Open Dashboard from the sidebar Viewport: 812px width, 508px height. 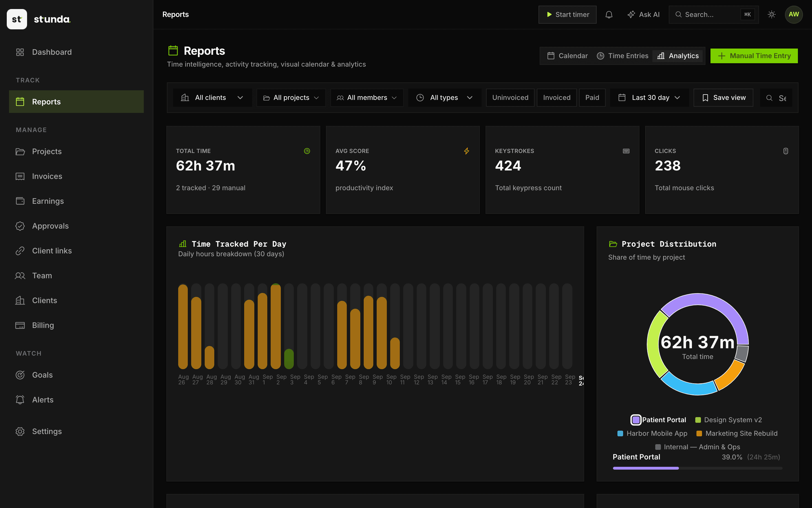(76, 52)
